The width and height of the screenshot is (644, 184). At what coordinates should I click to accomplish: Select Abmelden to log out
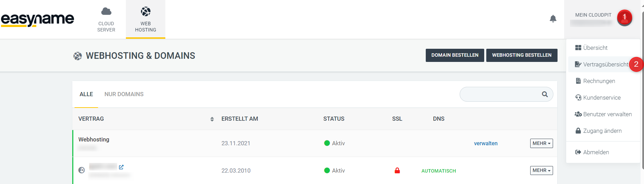(596, 152)
